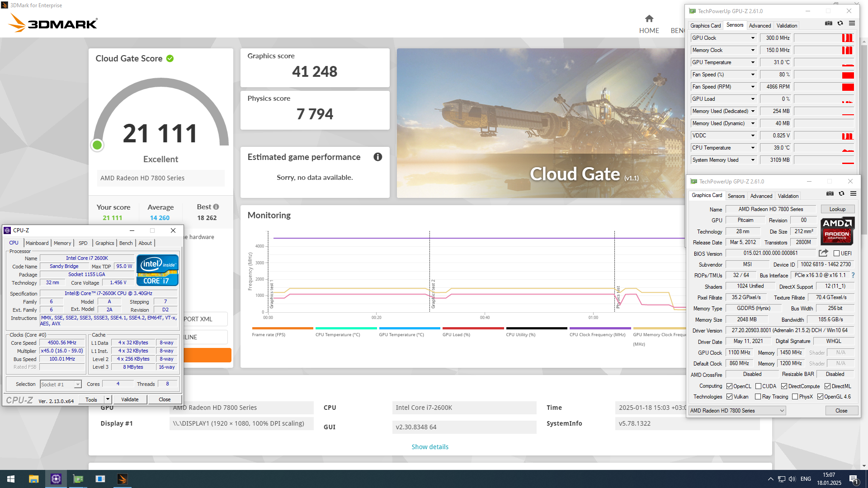Click the AMD Radeon Graphics logo in GPU-Z
Image resolution: width=868 pixels, height=488 pixels.
(837, 231)
